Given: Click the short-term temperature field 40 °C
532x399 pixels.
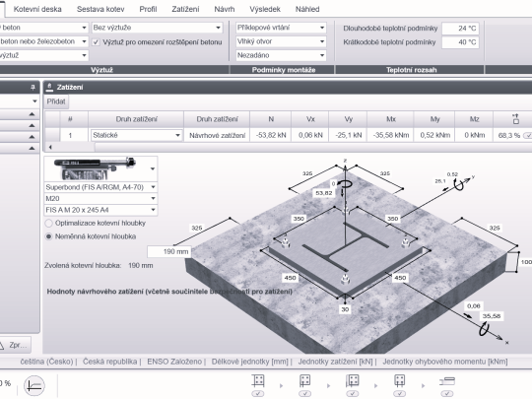Looking at the screenshot, I should pos(460,42).
